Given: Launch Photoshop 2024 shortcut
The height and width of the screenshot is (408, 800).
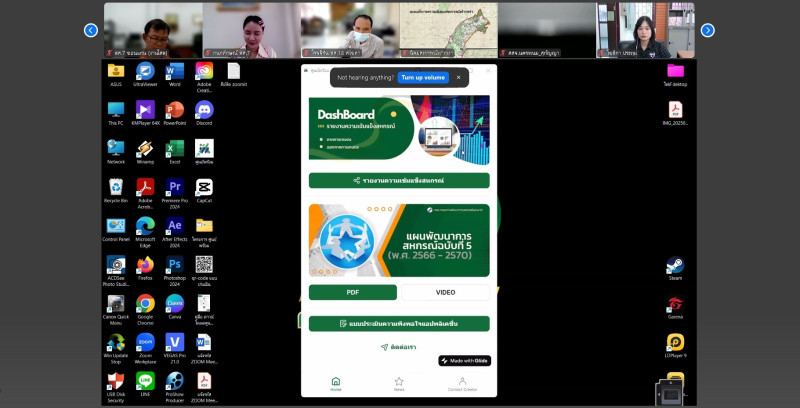Looking at the screenshot, I should pos(174,265).
